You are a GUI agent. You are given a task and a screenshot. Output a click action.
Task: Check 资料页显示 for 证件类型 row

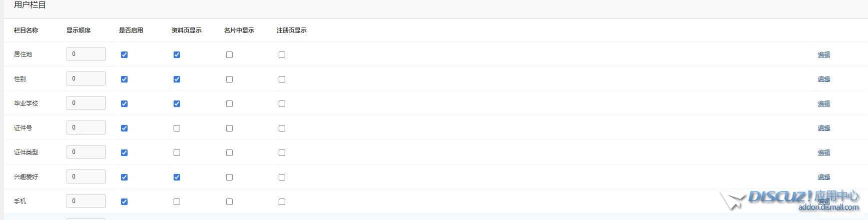177,152
